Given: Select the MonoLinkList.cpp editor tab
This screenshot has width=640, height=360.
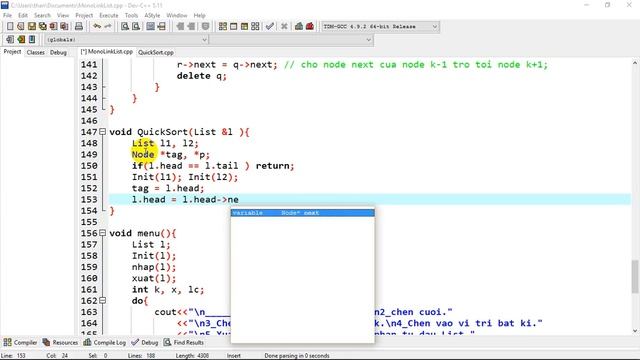Looking at the screenshot, I should tap(107, 52).
